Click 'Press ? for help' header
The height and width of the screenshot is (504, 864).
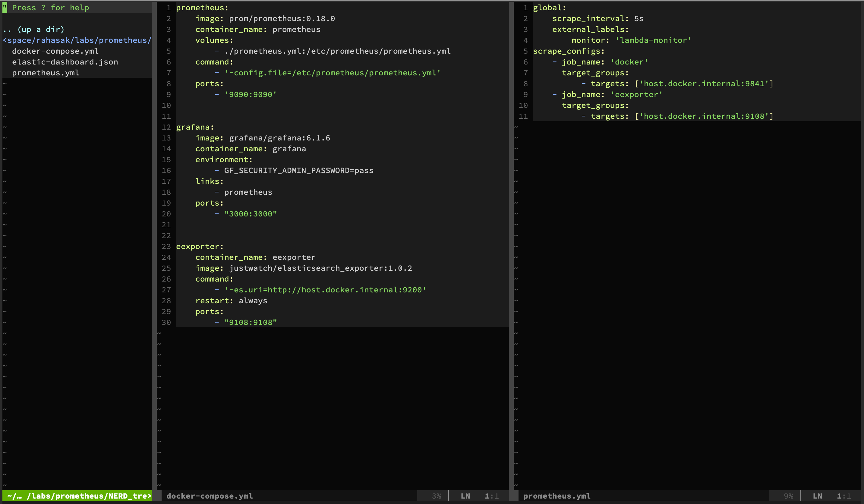50,8
